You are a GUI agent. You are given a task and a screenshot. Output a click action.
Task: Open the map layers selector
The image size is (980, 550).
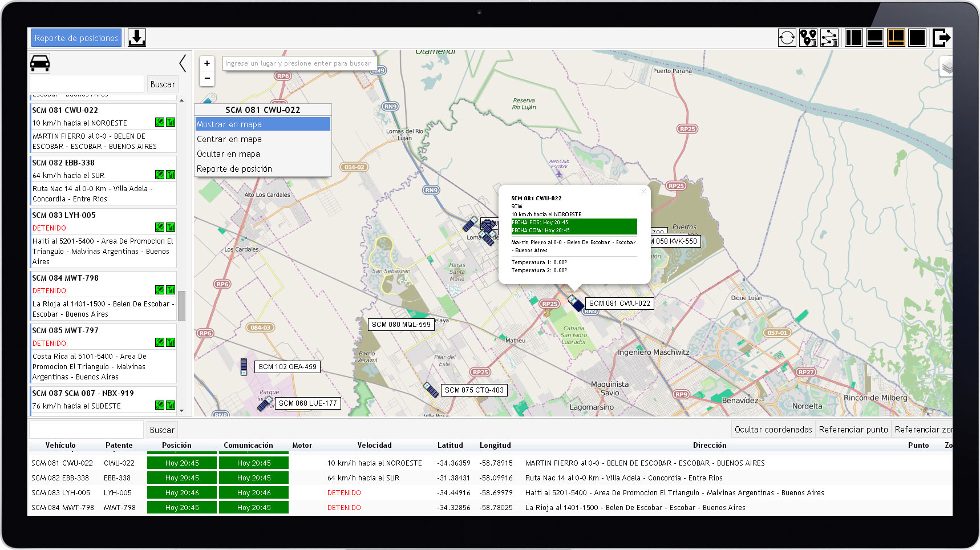click(946, 67)
